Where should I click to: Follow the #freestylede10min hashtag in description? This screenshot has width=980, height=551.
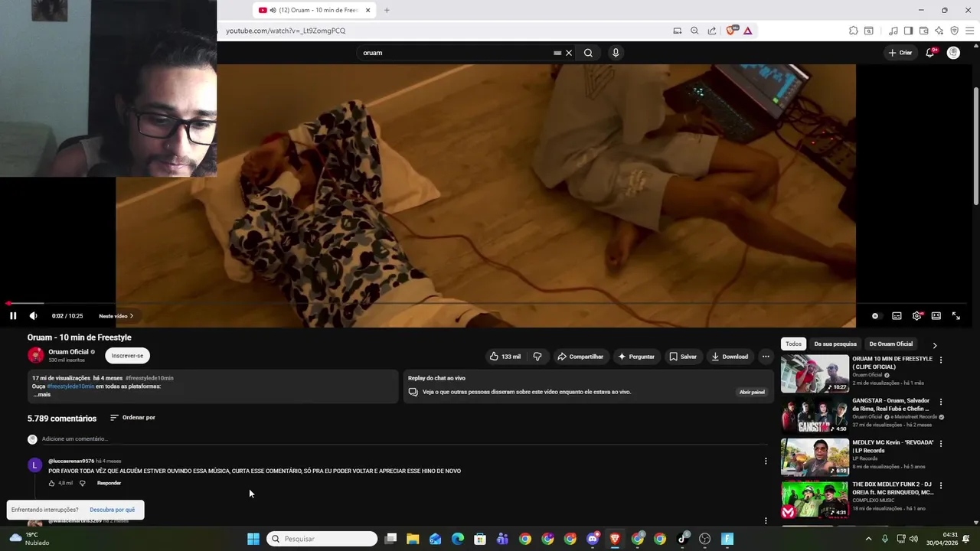(70, 386)
